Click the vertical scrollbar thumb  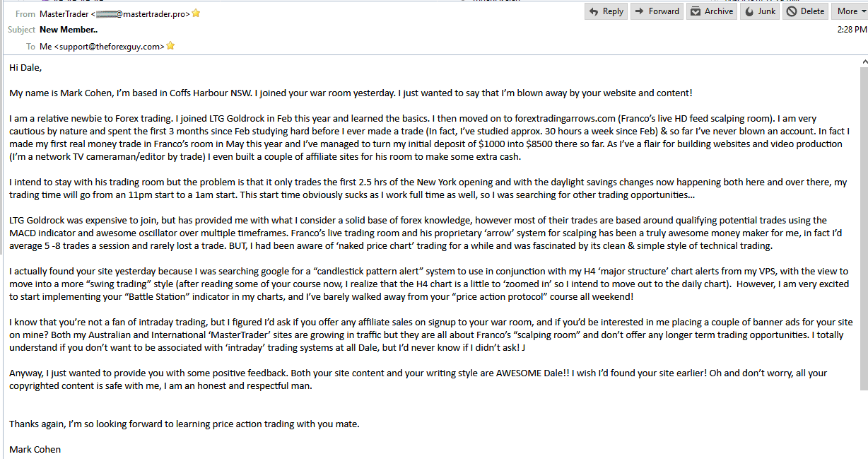pyautogui.click(x=863, y=229)
